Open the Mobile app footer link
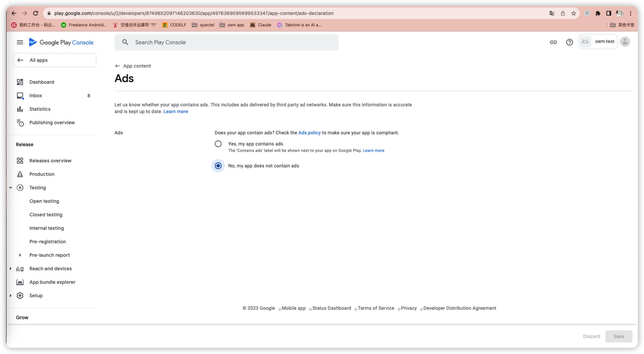 pyautogui.click(x=293, y=308)
